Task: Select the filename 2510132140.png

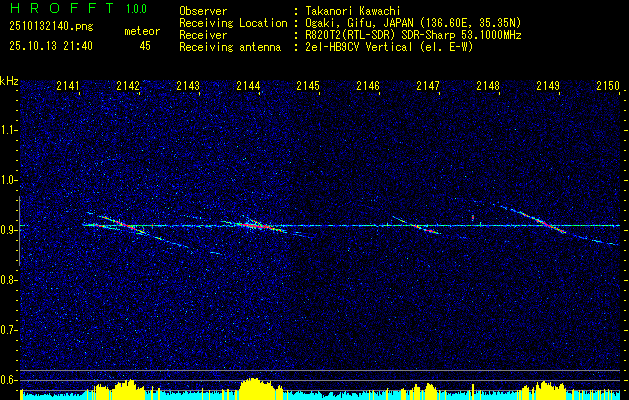Action: [51, 27]
